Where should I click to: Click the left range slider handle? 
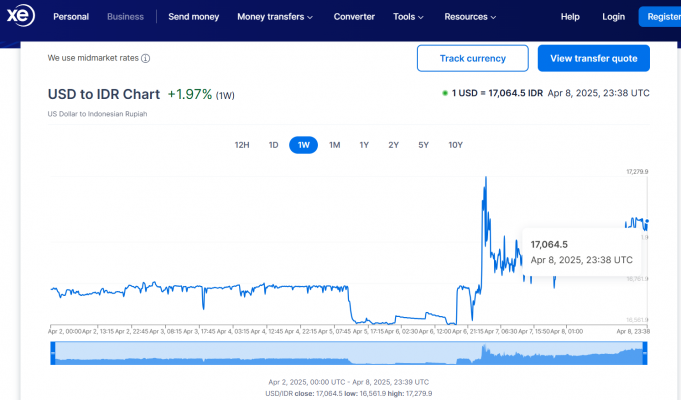click(52, 352)
